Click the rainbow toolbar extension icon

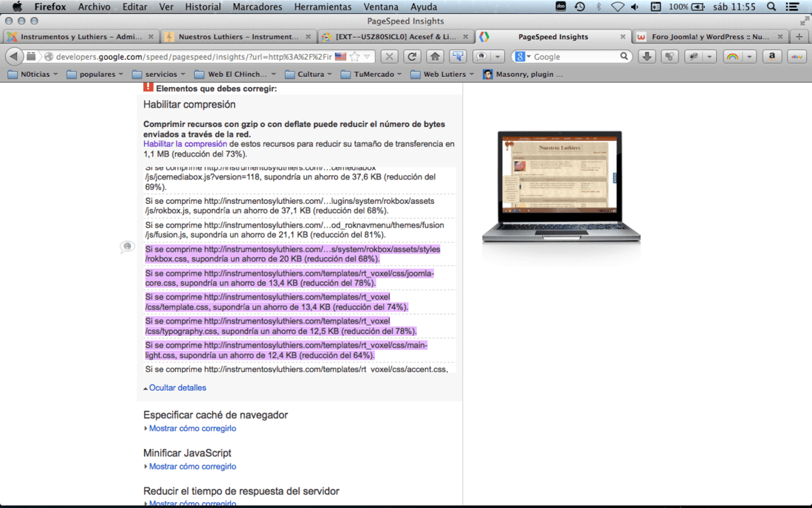pos(732,56)
